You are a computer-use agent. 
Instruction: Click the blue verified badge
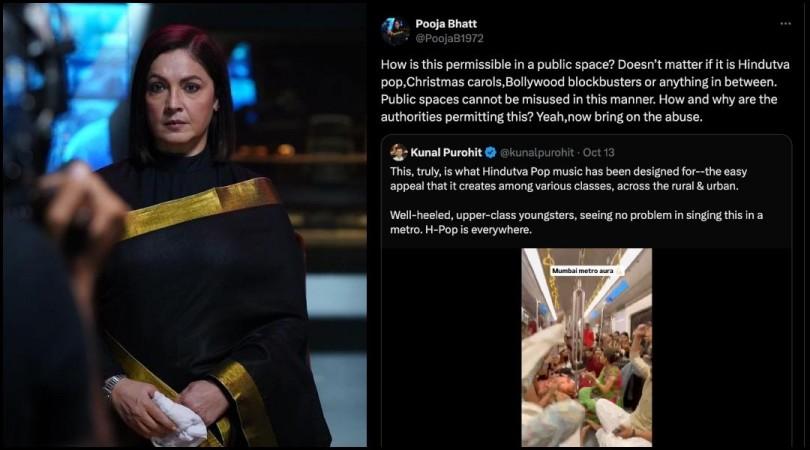coord(490,152)
